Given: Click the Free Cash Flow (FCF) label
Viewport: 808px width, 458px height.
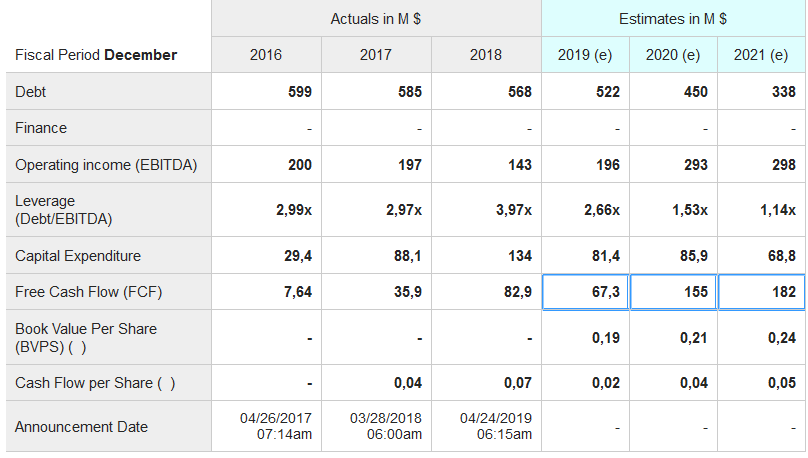Looking at the screenshot, I should coord(89,292).
